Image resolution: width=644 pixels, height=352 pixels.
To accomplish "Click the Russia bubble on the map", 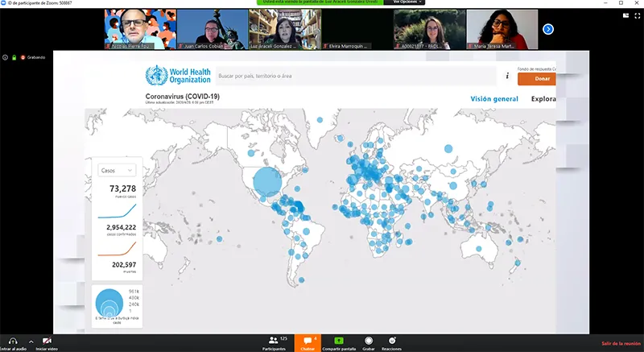I will 448,149.
